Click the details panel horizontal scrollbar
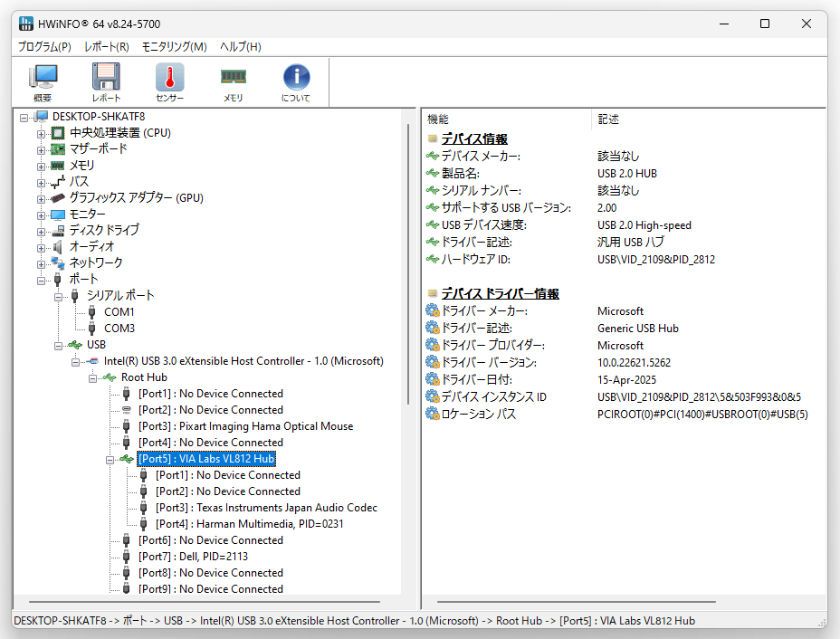The width and height of the screenshot is (840, 639). (x=576, y=602)
